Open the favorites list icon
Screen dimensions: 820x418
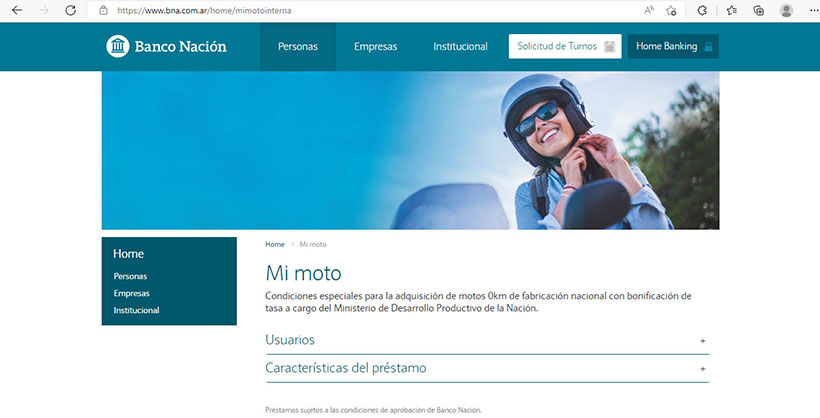(x=732, y=10)
